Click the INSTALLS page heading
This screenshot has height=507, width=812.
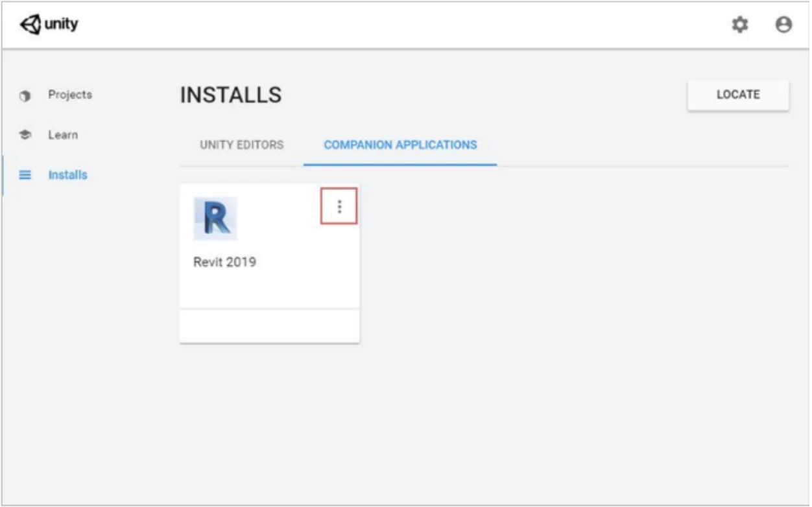(231, 95)
